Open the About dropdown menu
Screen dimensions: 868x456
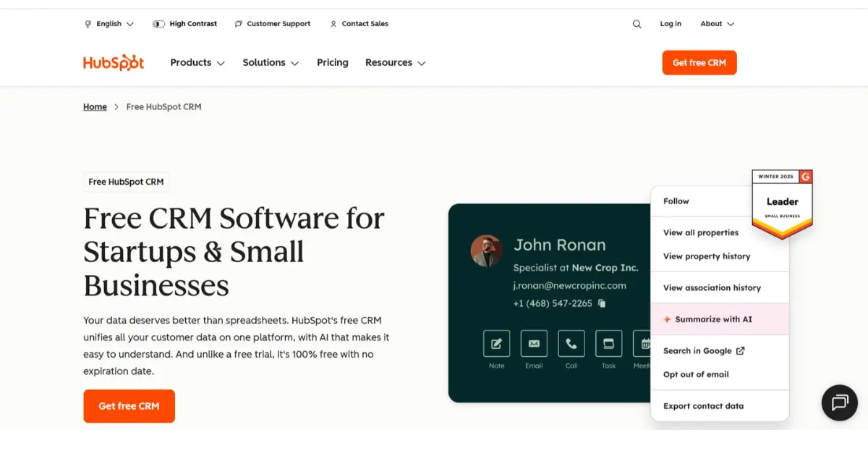tap(718, 24)
